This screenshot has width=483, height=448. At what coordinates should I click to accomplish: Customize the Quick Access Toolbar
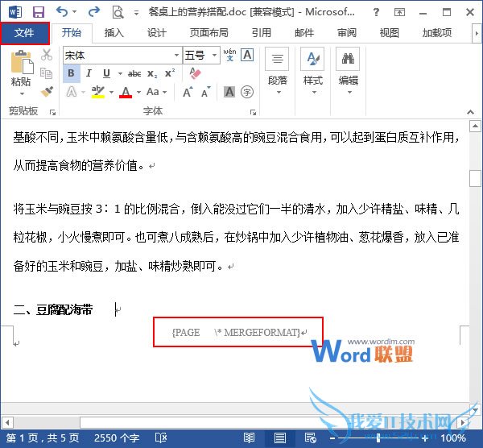(x=136, y=13)
